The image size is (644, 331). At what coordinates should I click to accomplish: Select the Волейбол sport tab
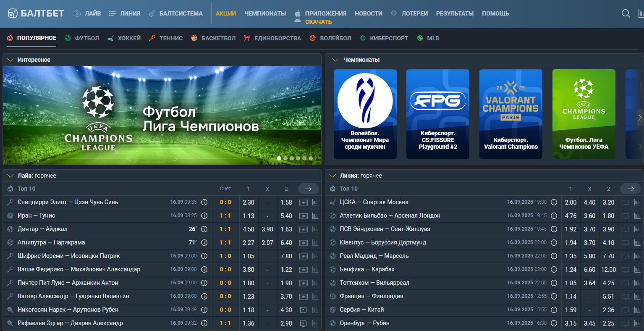[330, 38]
